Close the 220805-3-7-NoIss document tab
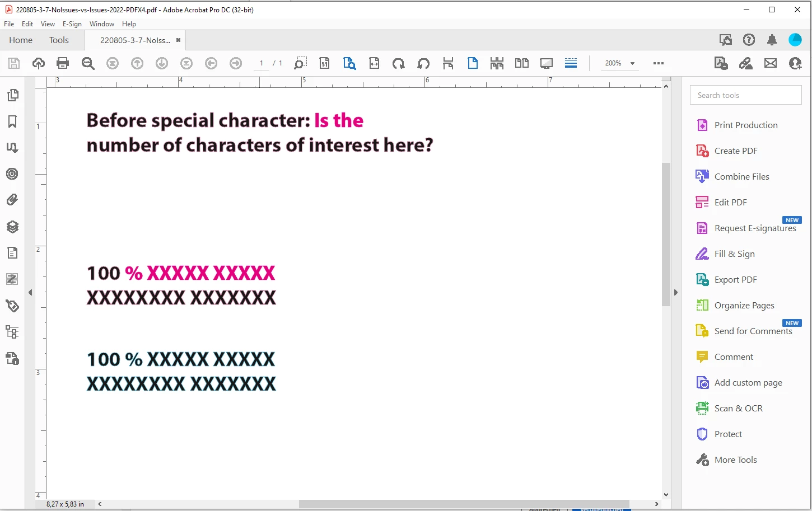This screenshot has width=812, height=511. click(178, 40)
